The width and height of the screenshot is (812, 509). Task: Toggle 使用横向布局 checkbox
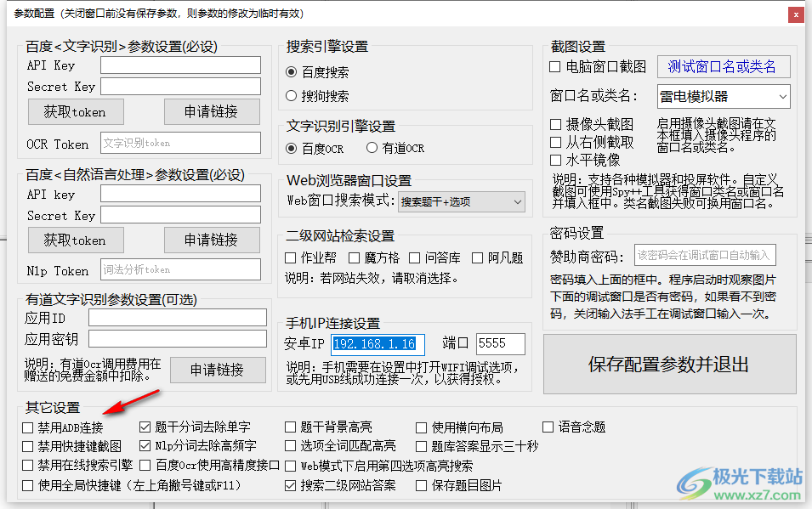[422, 427]
